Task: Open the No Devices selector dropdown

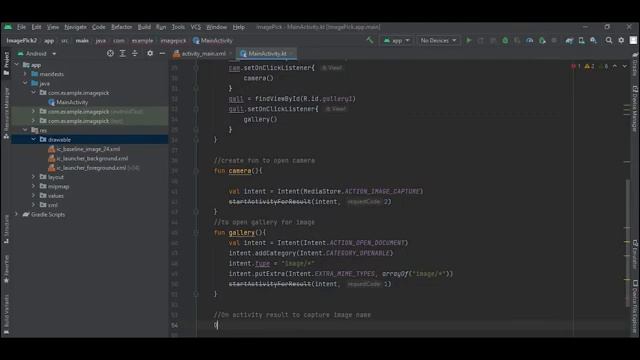Action: (x=438, y=40)
